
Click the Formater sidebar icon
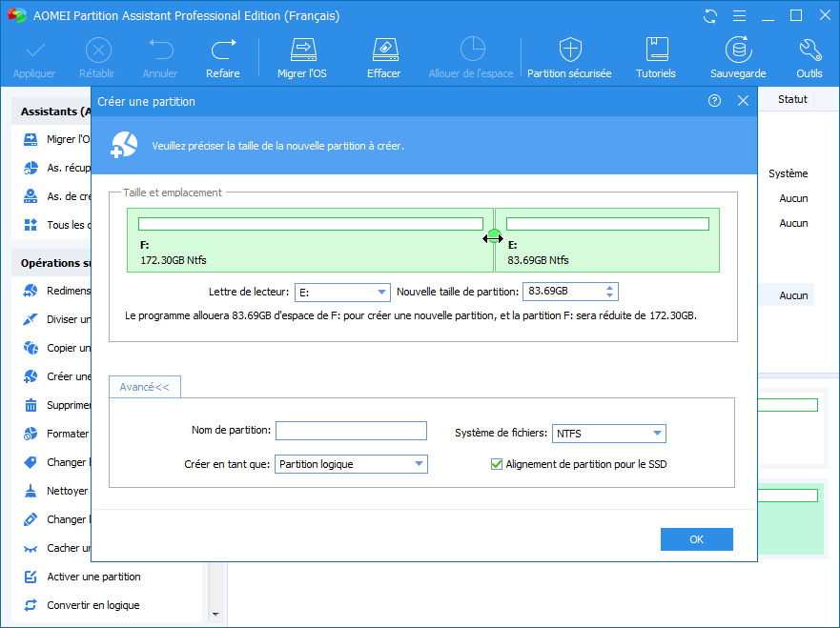(31, 434)
